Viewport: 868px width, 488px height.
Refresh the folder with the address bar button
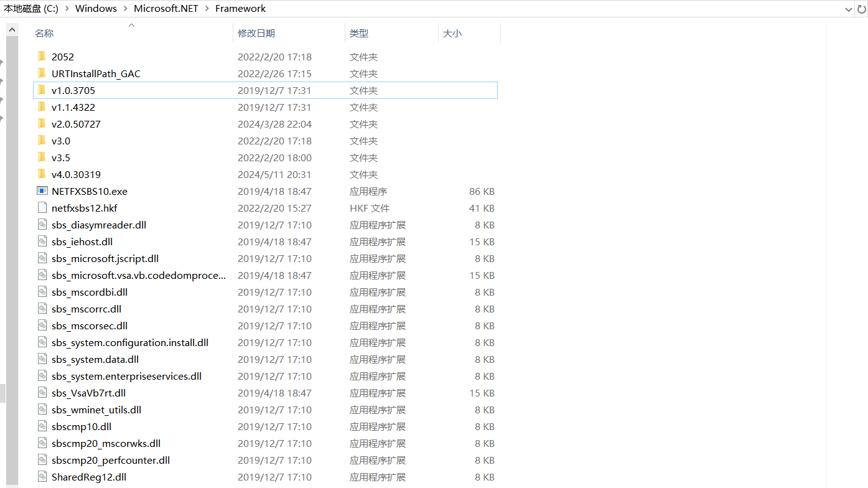click(861, 9)
